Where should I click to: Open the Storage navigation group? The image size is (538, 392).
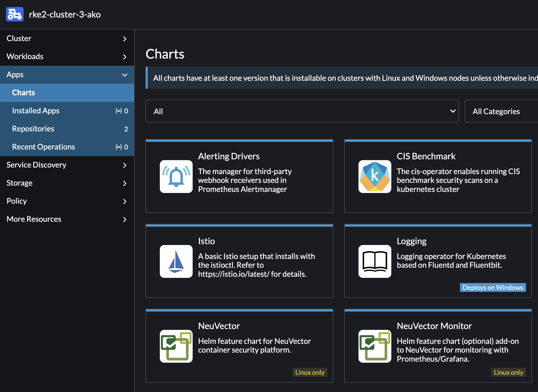(67, 183)
